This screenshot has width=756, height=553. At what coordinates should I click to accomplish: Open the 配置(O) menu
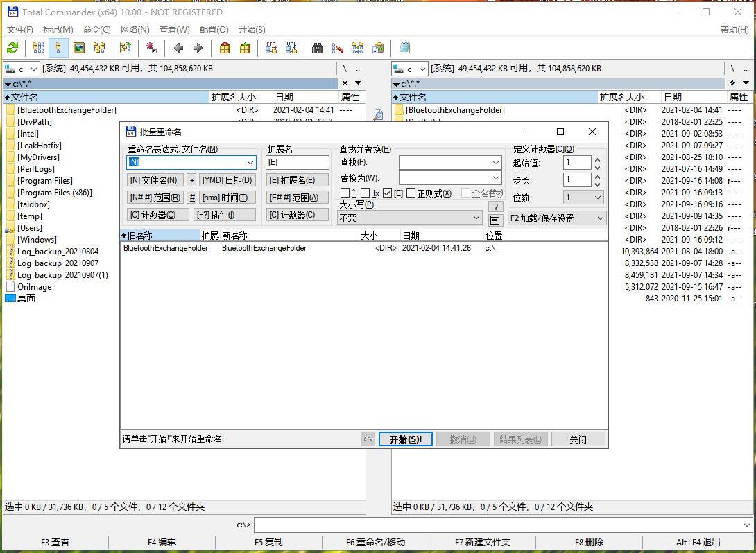(215, 29)
